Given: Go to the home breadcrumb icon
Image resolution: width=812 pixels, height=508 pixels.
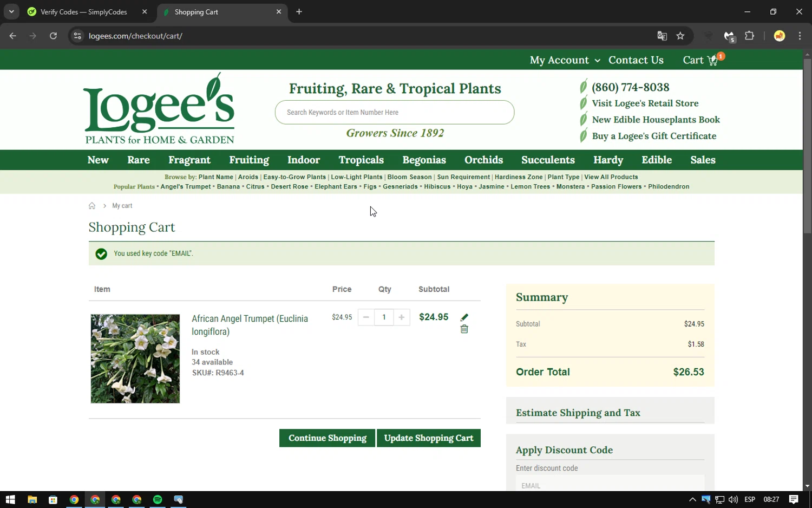Looking at the screenshot, I should click(x=92, y=206).
